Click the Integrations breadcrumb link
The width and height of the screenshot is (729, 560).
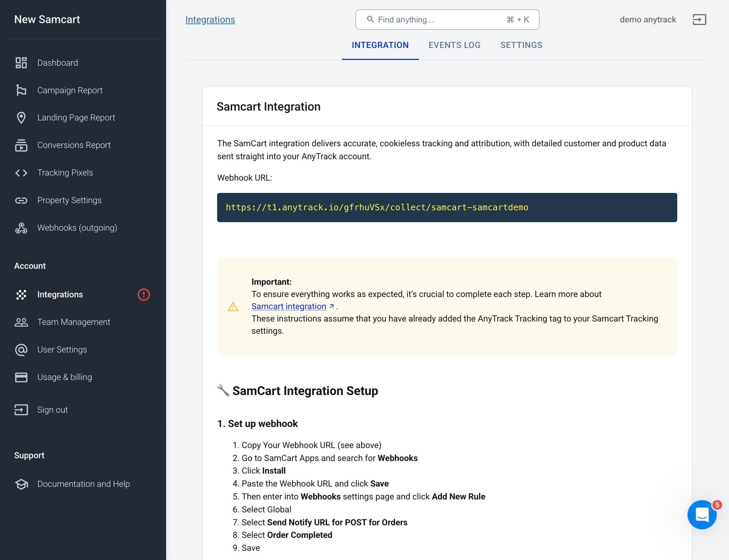[210, 20]
